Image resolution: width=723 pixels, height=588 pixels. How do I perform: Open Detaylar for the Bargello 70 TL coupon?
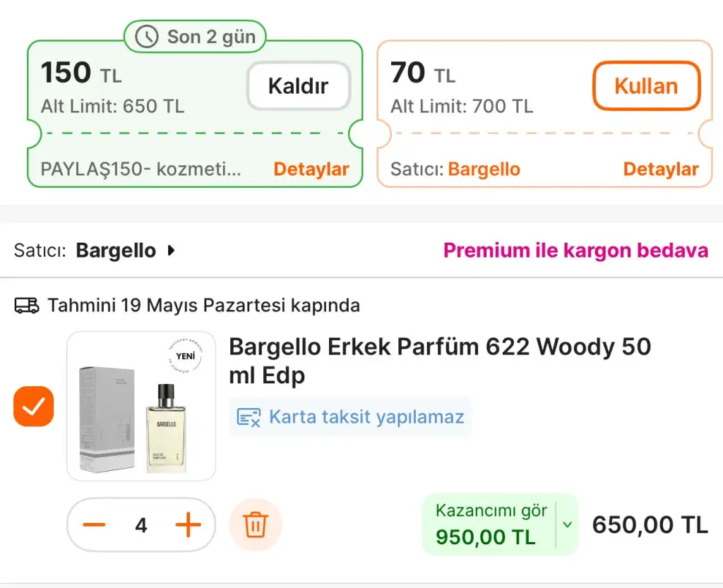[x=661, y=169]
